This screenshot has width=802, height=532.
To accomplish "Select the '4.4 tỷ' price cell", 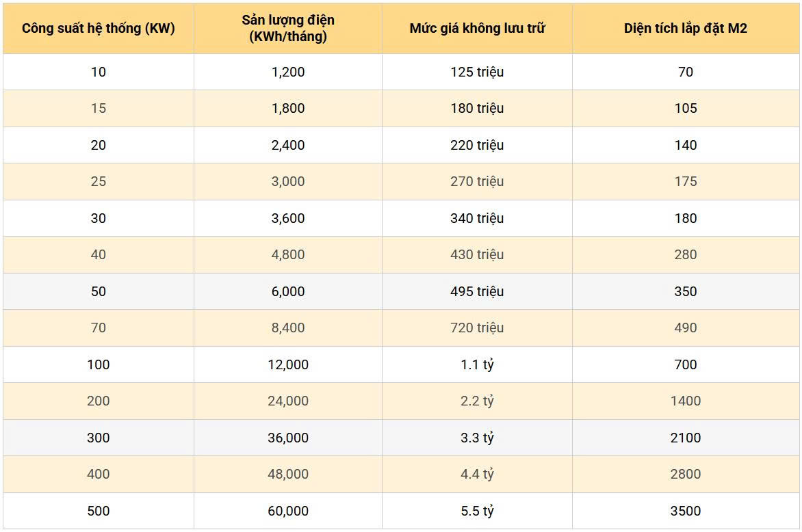I will click(x=477, y=474).
